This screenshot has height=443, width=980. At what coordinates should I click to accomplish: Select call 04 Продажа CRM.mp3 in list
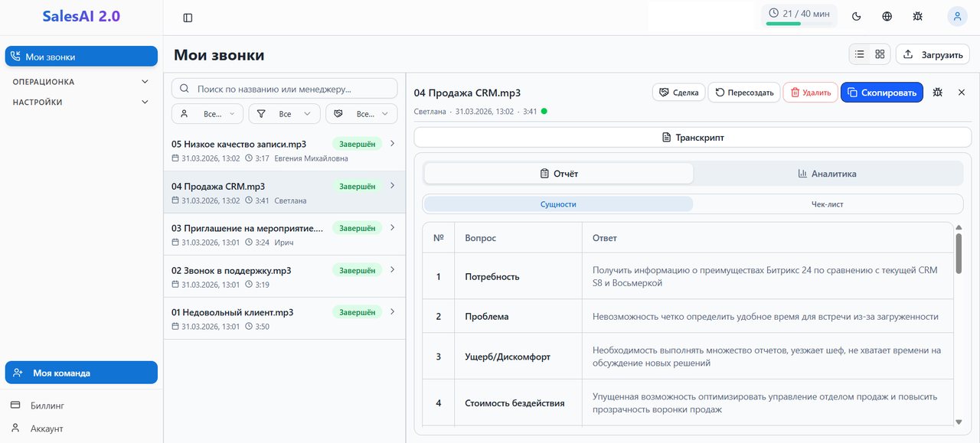pos(284,192)
